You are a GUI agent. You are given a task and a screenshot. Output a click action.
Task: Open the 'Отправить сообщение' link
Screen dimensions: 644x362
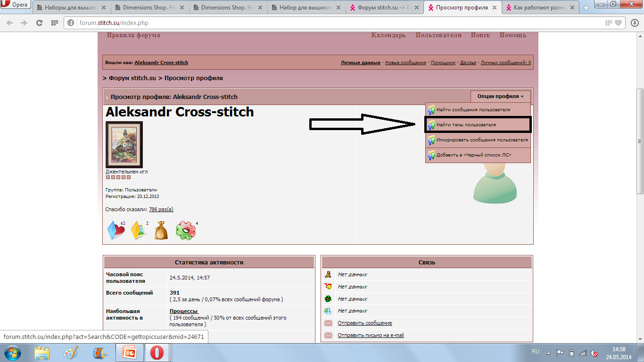[364, 323]
